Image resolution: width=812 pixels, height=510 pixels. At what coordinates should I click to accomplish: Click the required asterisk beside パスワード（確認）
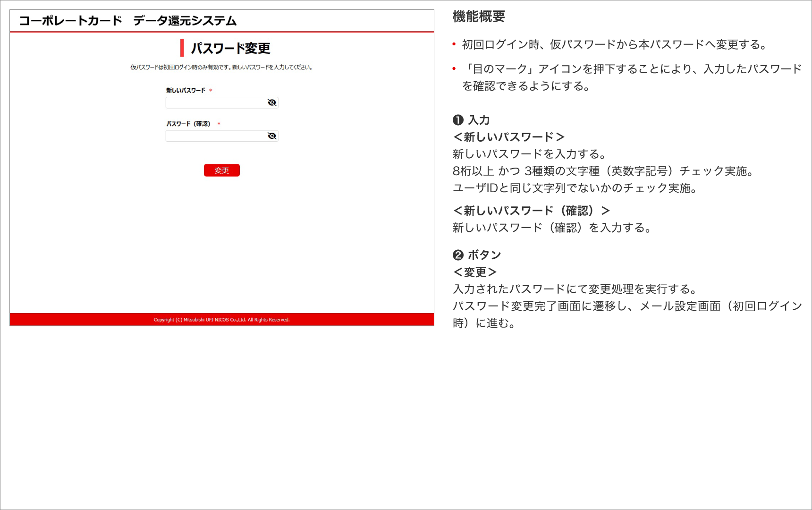click(x=219, y=124)
